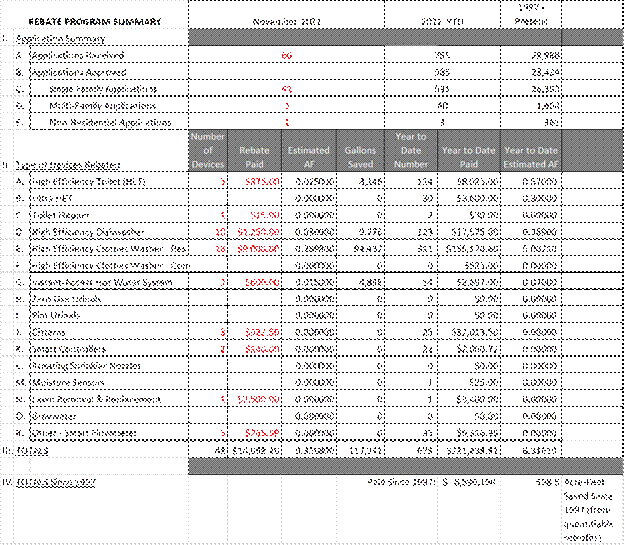The image size is (624, 545).
Task: Click the Multi-Family Applications row label
Action: pos(103,106)
